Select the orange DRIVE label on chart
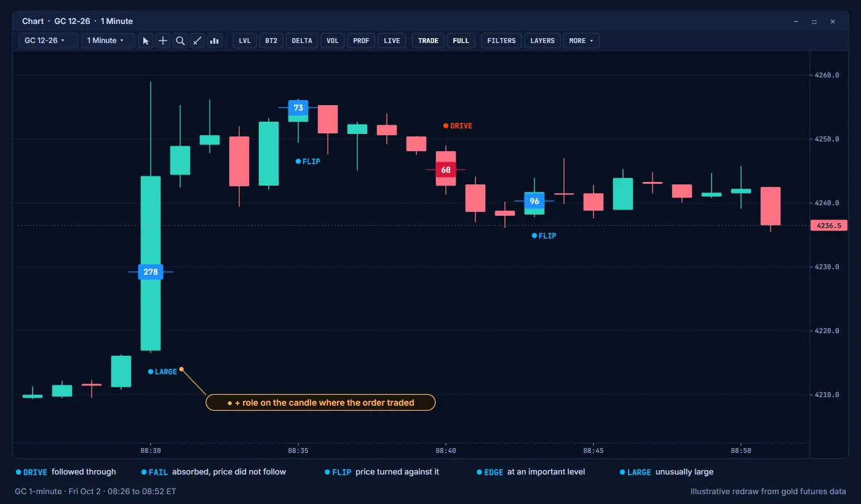The width and height of the screenshot is (861, 504). (458, 126)
